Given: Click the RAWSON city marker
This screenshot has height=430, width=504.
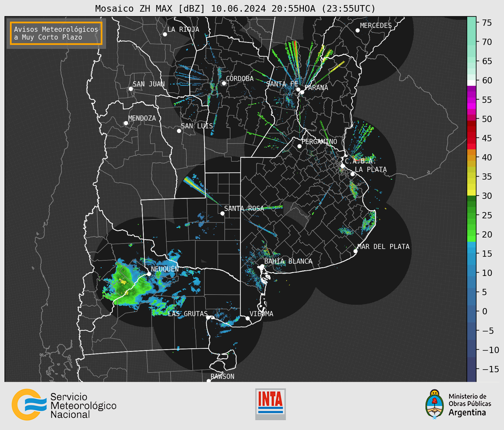Looking at the screenshot, I should point(209,381).
